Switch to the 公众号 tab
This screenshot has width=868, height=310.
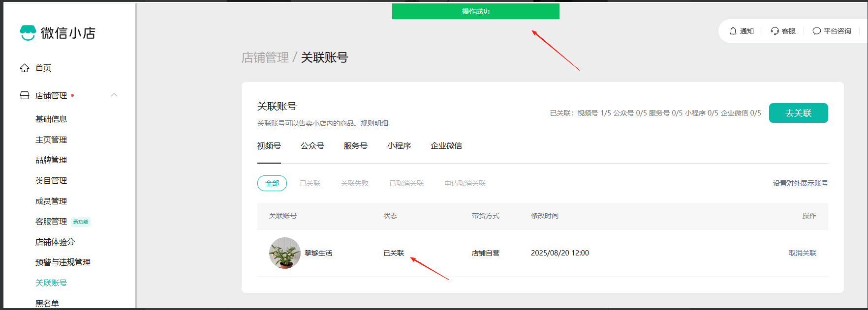point(312,146)
